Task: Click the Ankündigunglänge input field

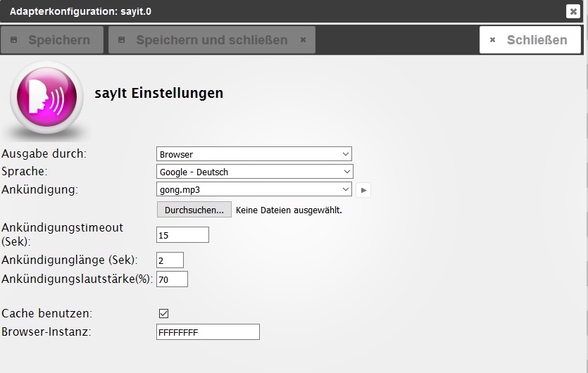Action: 170,260
